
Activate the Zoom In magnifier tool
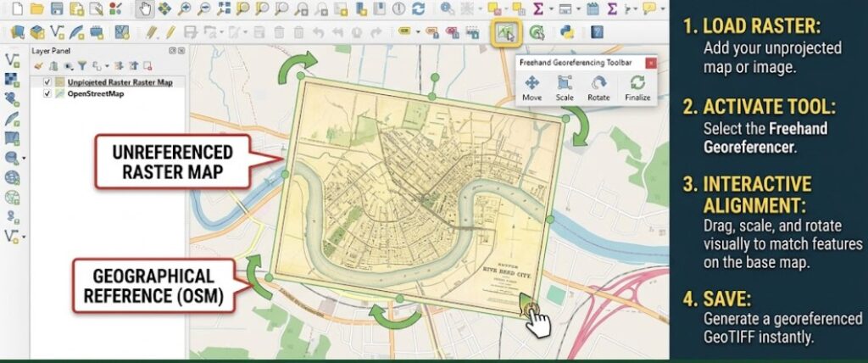point(184,8)
